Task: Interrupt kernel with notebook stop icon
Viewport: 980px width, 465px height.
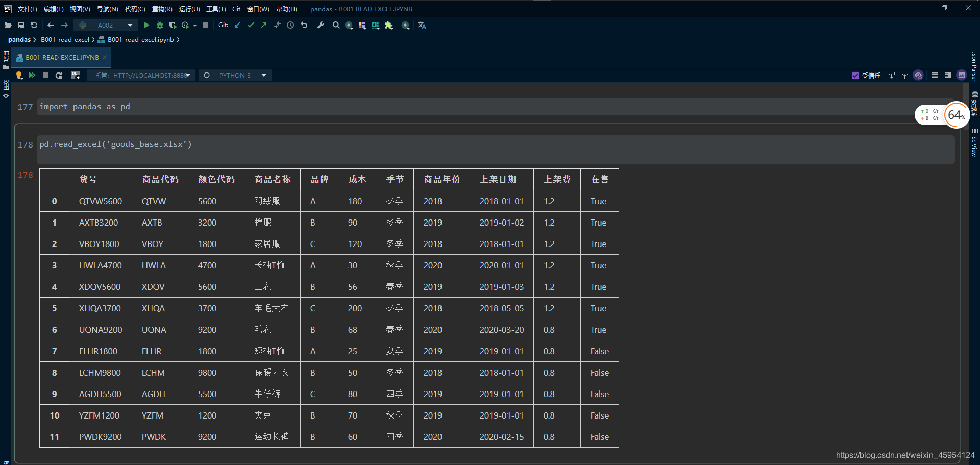Action: pos(45,75)
